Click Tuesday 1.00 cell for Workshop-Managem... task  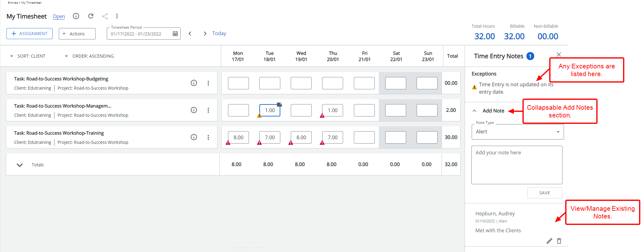[270, 110]
